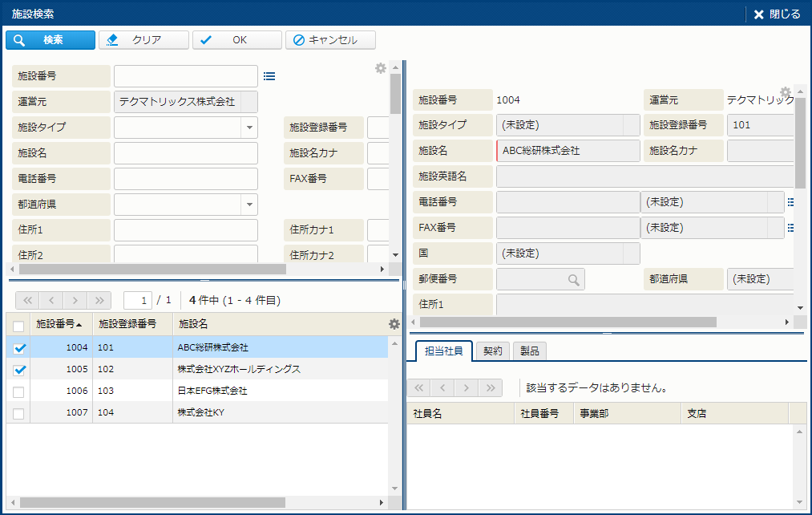This screenshot has height=515, width=812.
Task: Click the magnifier icon in 郵便番号 field
Action: point(573,279)
